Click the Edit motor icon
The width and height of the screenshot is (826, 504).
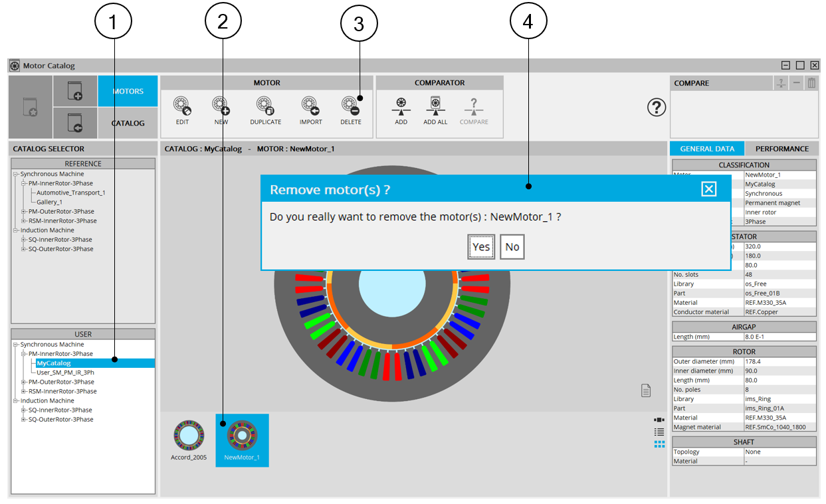coord(182,107)
